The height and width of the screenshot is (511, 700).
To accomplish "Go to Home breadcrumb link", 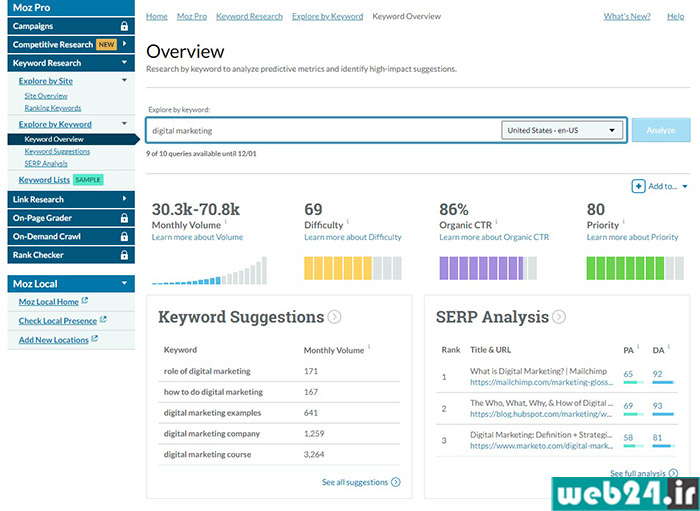I will (x=157, y=17).
